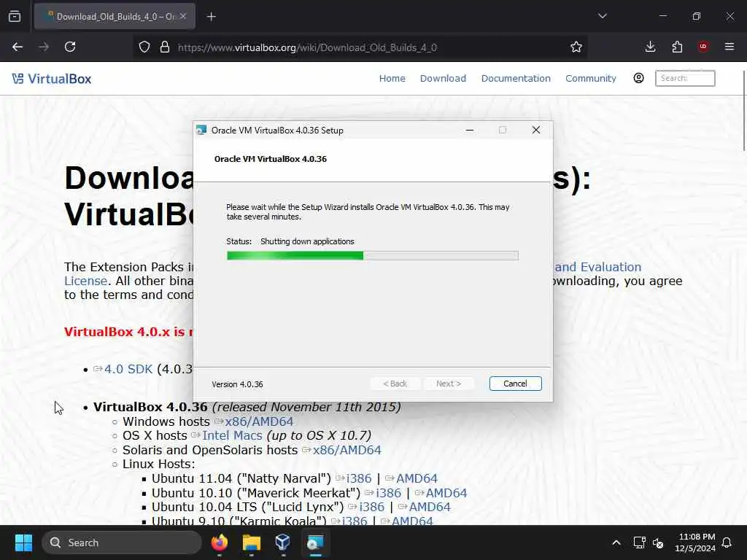Image resolution: width=747 pixels, height=560 pixels.
Task: Click the 'Shutting down applications' status text
Action: tap(307, 241)
